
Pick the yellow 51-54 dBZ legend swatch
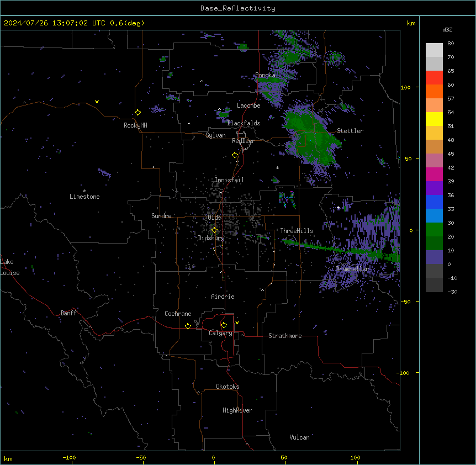(x=434, y=119)
